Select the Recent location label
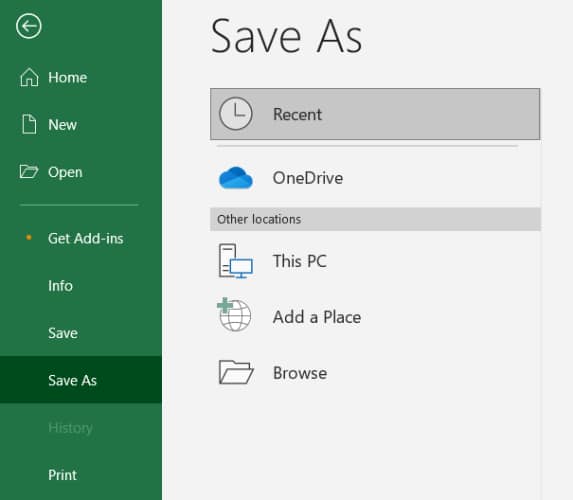The height and width of the screenshot is (500, 573). point(297,114)
